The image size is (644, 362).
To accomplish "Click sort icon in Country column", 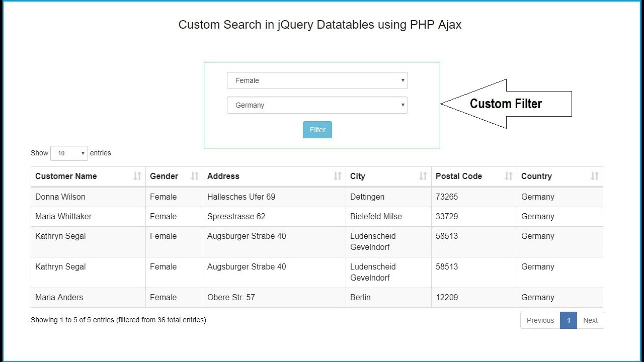I will coord(595,176).
